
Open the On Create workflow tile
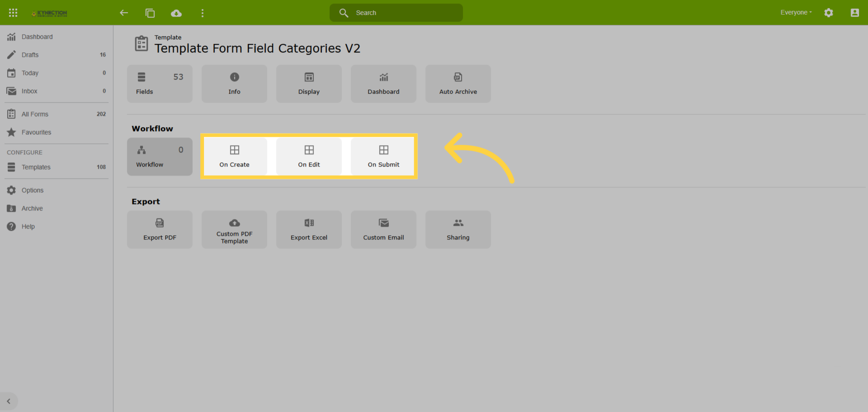tap(234, 156)
